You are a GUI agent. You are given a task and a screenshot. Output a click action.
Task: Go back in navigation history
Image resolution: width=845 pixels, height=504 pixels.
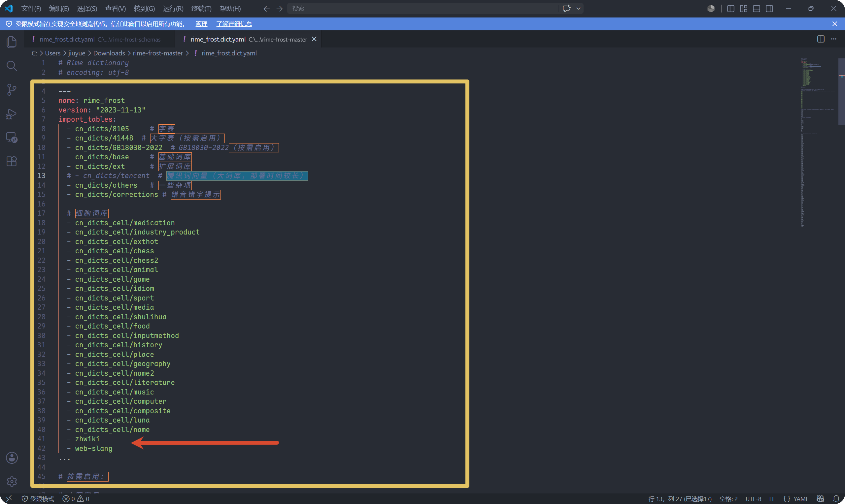[266, 9]
